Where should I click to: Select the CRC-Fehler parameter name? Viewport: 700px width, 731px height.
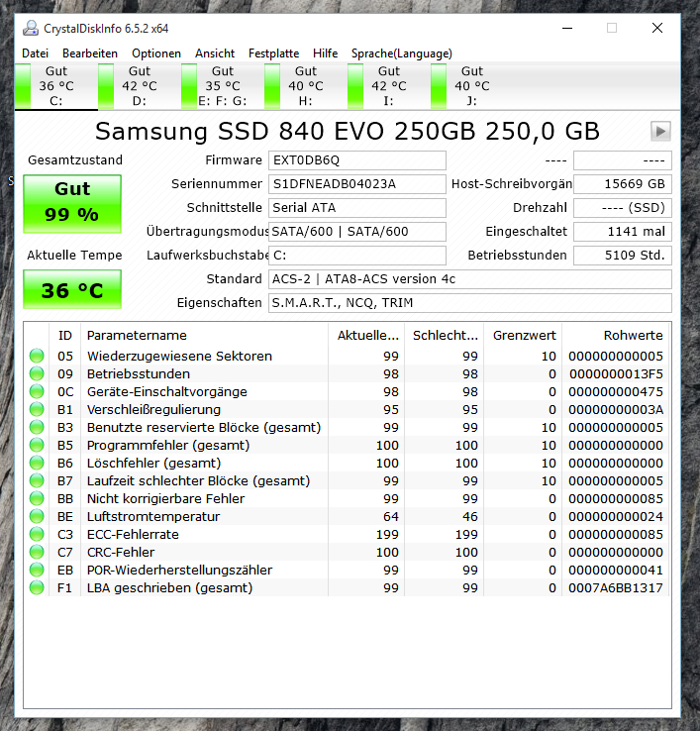click(121, 552)
